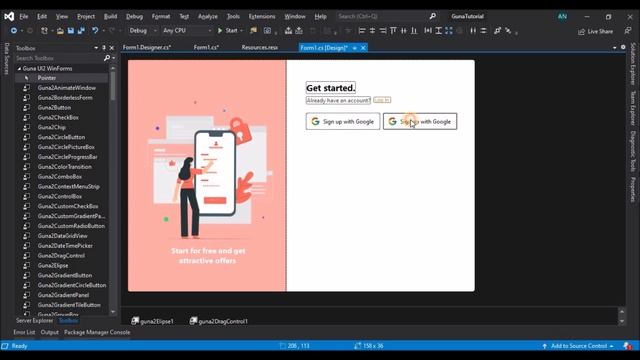Open the Start button dropdown arrow
This screenshot has width=640, height=360.
click(x=241, y=31)
